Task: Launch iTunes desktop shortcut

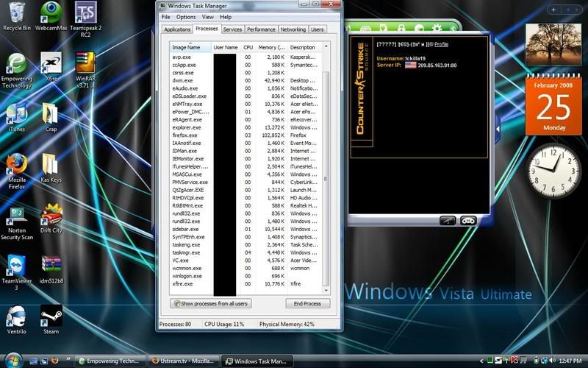Action: [16, 117]
